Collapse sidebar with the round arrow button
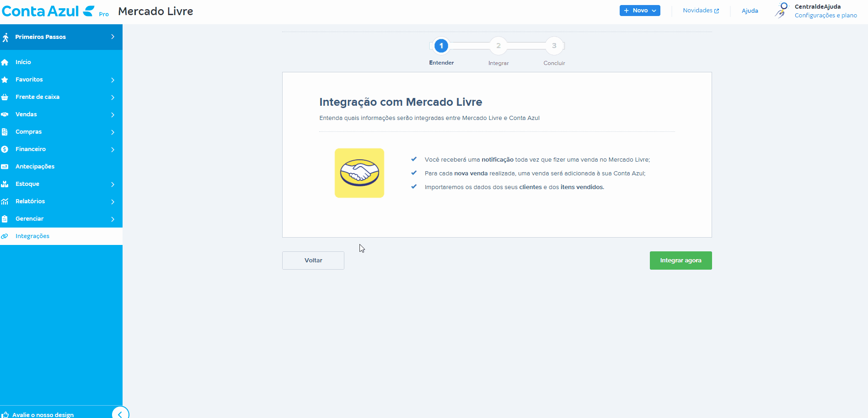 (120, 414)
